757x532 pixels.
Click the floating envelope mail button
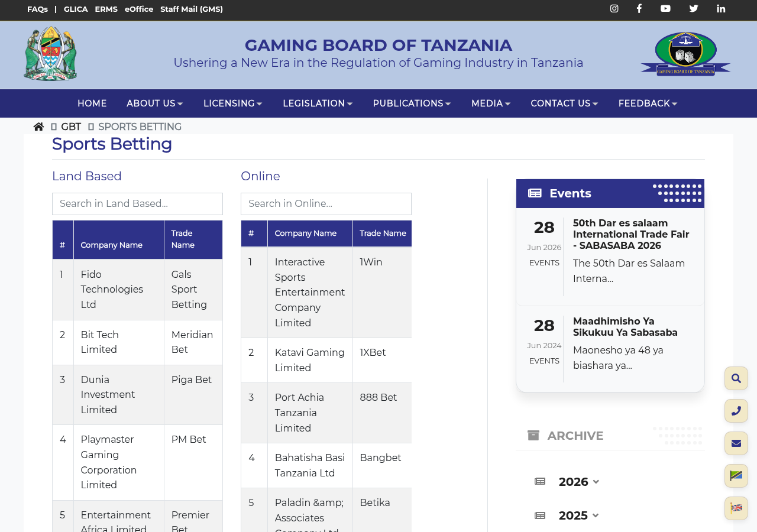coord(736,443)
